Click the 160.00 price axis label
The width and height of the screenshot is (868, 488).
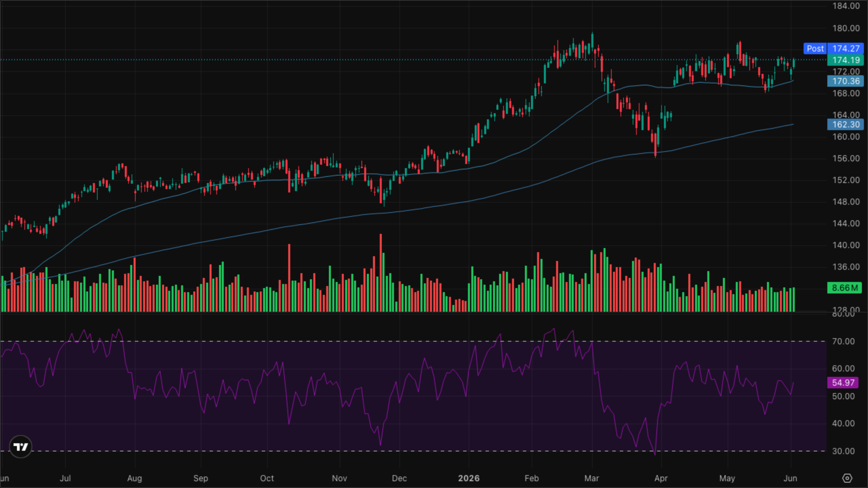(x=846, y=137)
